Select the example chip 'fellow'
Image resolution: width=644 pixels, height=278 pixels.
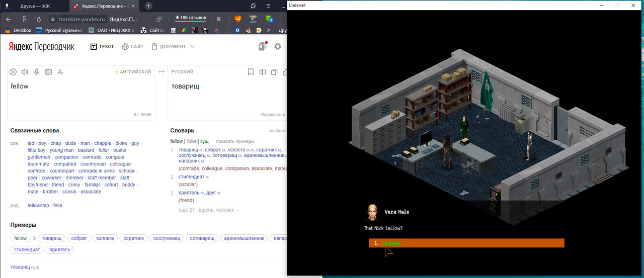[x=21, y=238]
